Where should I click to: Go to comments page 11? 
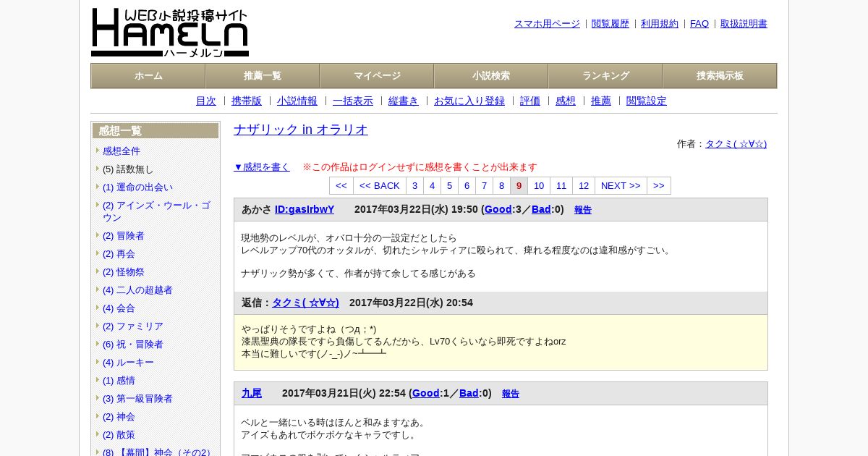click(561, 186)
